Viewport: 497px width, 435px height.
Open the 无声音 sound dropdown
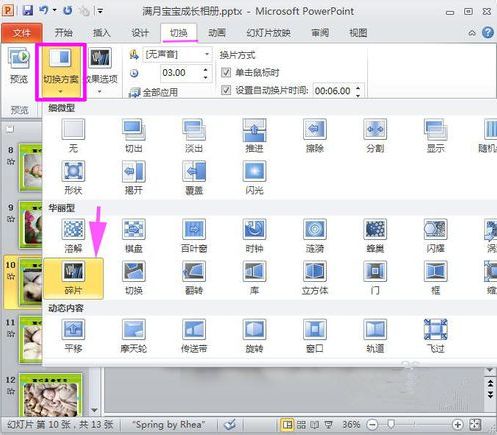click(207, 54)
